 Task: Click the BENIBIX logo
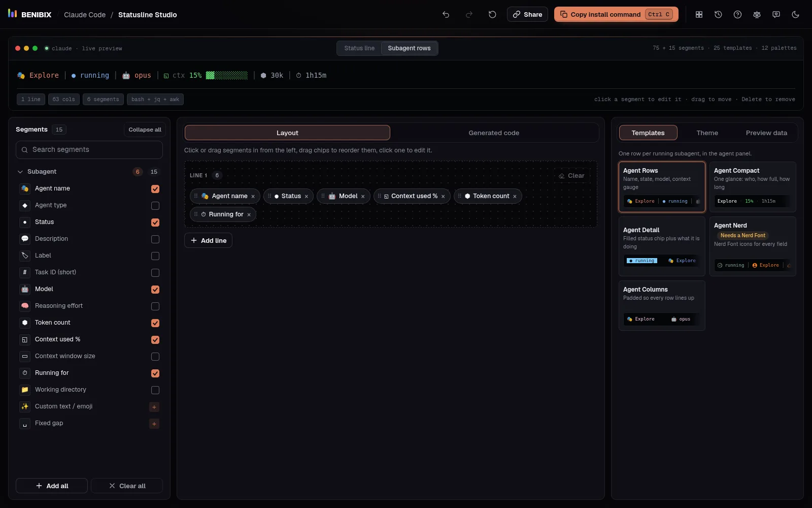[x=29, y=14]
